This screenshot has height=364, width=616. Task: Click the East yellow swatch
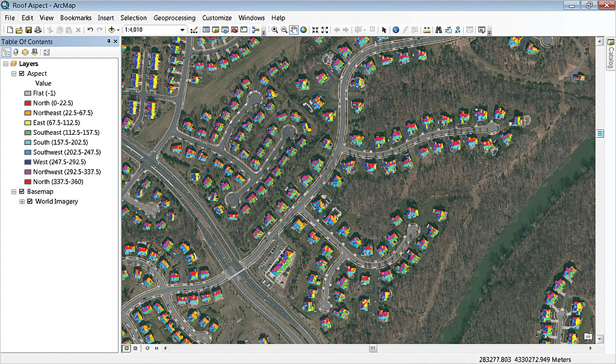[28, 123]
